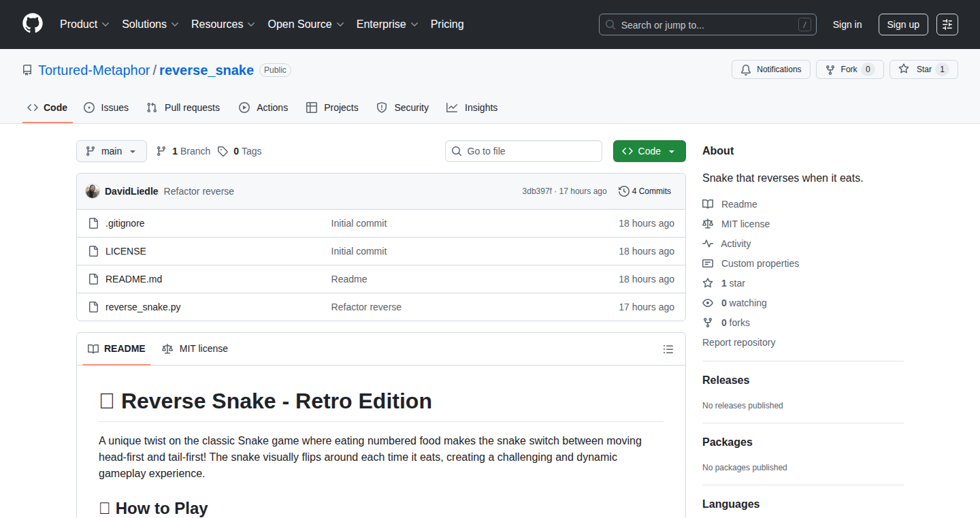Click the tag icon beside 0 Tags
980x518 pixels.
[x=223, y=151]
